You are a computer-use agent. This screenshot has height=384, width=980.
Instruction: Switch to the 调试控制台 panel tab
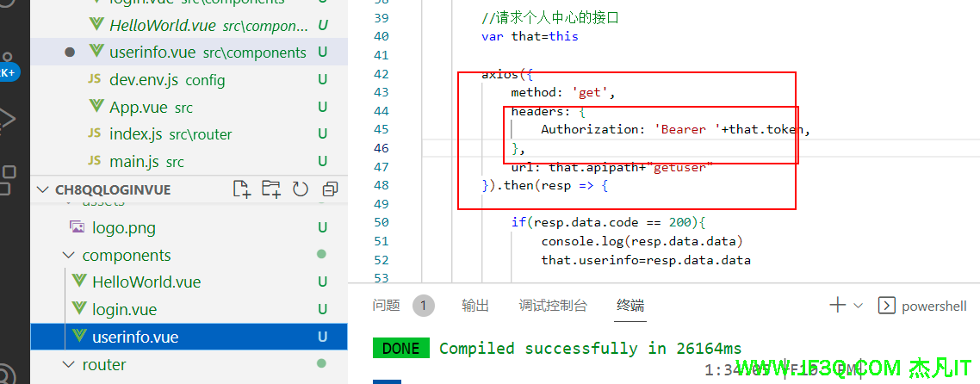(553, 306)
